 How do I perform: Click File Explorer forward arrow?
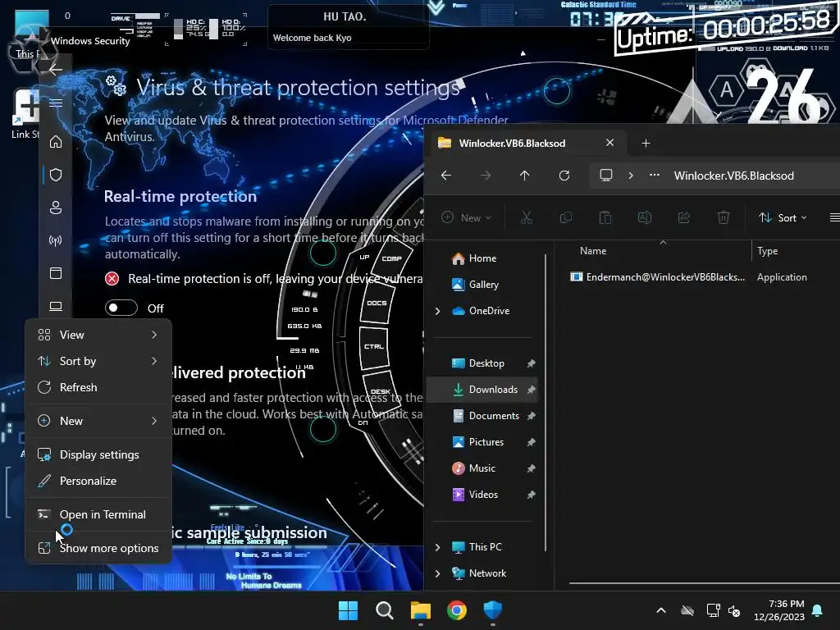coord(486,176)
